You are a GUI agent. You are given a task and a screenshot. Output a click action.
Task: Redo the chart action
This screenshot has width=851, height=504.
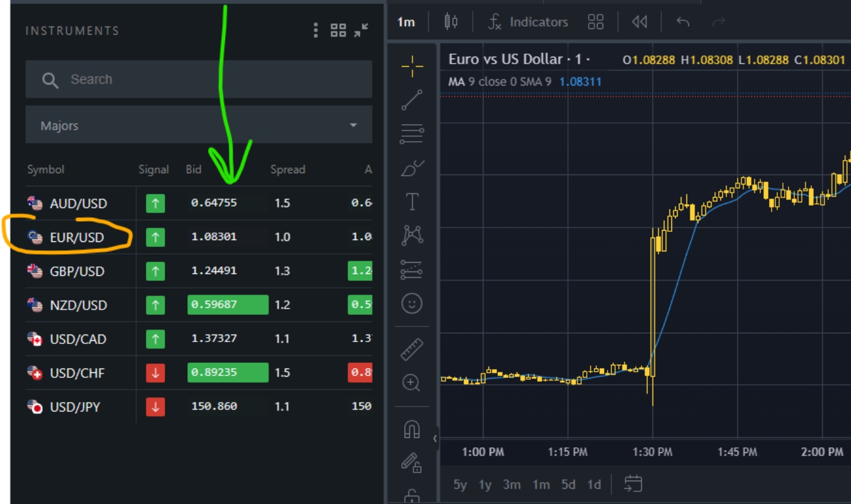pos(718,22)
